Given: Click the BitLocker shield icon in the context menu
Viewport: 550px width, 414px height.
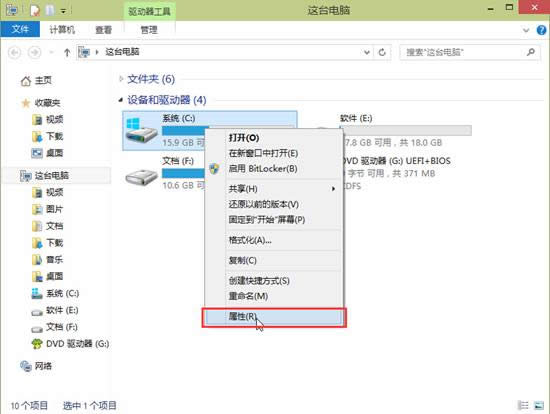Looking at the screenshot, I should 214,169.
